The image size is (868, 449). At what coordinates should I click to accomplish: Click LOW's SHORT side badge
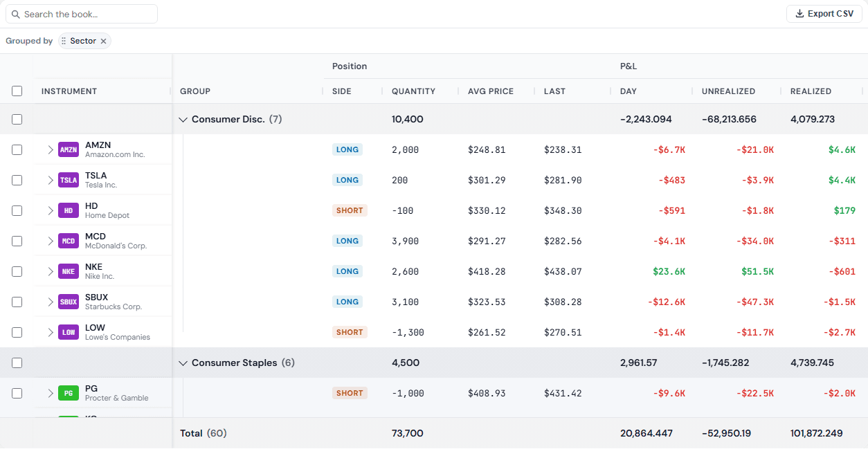click(350, 332)
